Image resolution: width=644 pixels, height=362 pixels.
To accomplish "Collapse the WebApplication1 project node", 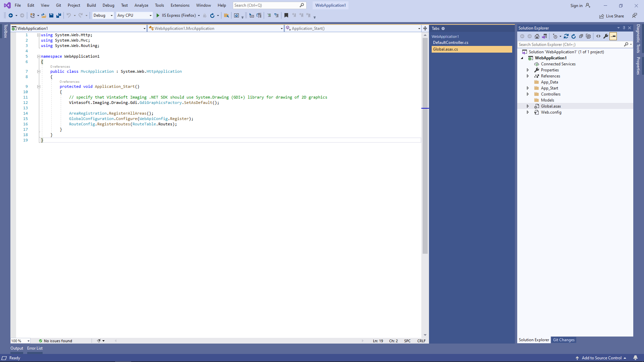I will tap(522, 58).
